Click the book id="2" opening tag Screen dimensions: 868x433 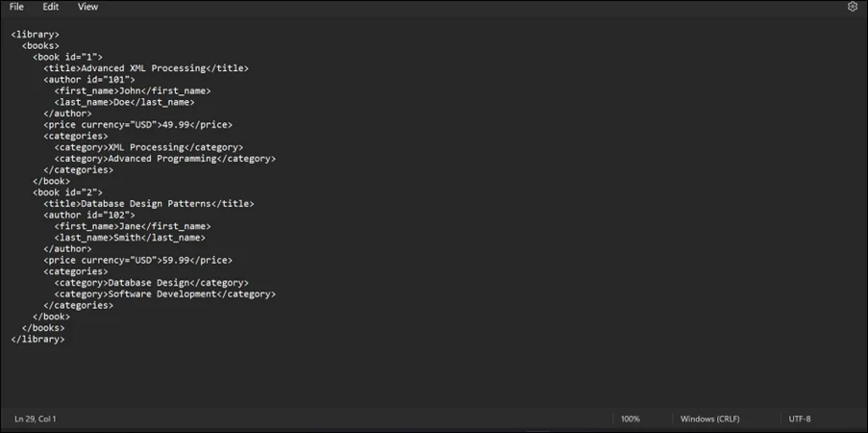[x=67, y=192]
